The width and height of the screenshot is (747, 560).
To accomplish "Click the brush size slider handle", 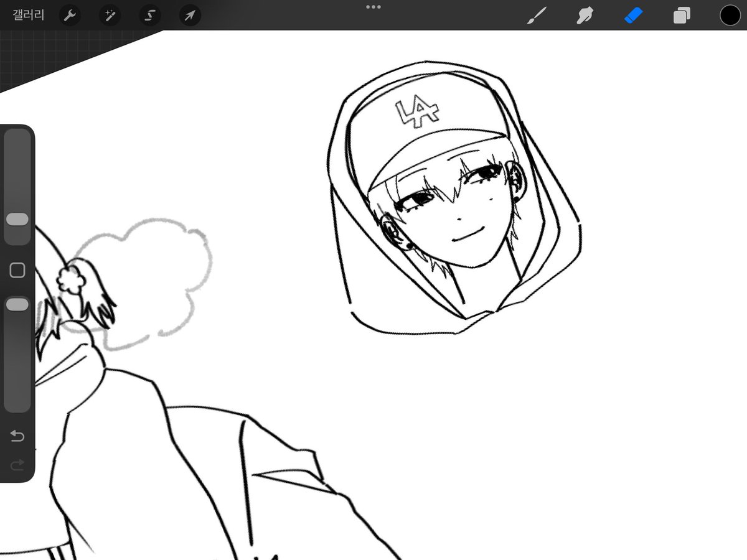I will (17, 219).
